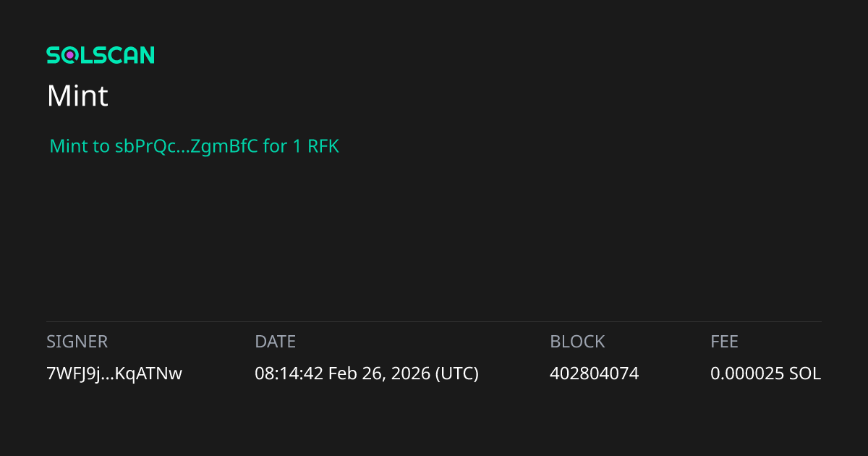
Task: Click the horizontal divider line above details
Action: 434,321
